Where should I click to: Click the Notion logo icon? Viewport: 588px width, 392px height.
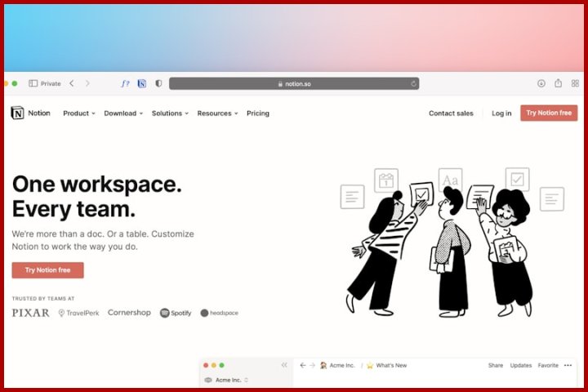[x=17, y=113]
